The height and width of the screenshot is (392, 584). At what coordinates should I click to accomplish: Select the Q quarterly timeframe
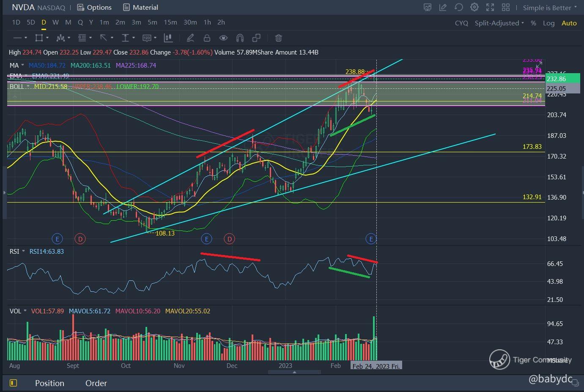point(80,22)
